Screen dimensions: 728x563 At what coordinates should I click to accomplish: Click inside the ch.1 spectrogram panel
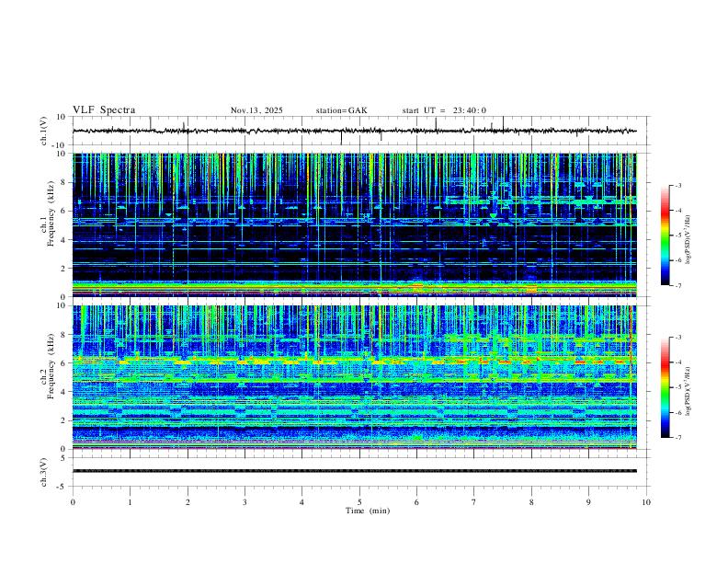(355, 224)
